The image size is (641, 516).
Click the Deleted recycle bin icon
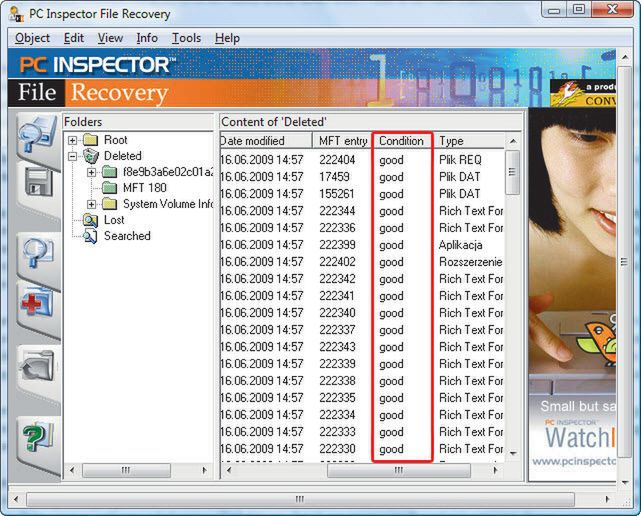90,156
